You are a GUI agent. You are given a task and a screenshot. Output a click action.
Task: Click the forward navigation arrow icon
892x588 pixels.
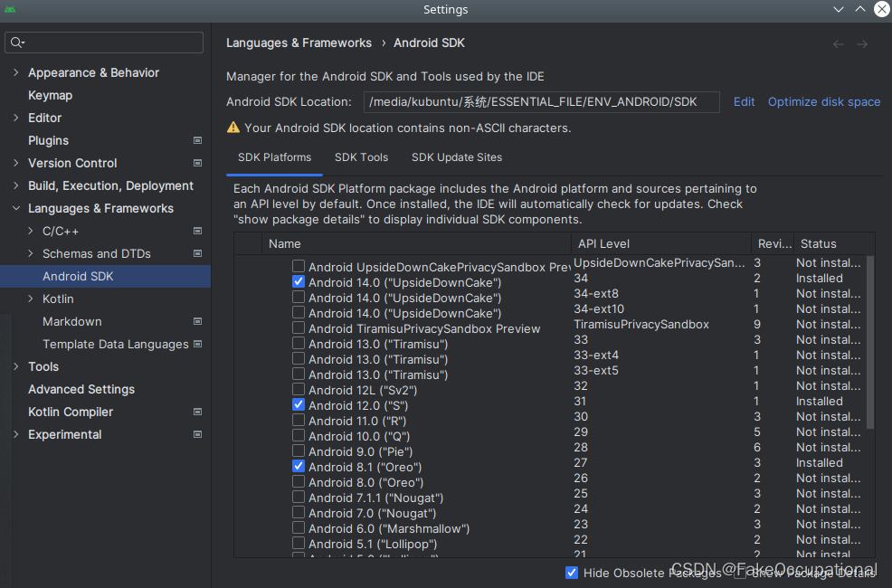point(862,44)
